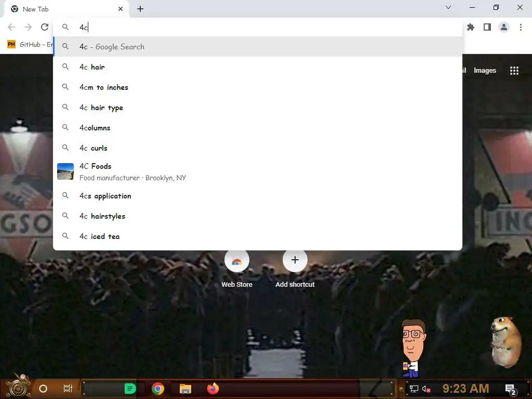Viewport: 532px width, 399px height.
Task: Open Task View on the taskbar
Action: (68, 389)
